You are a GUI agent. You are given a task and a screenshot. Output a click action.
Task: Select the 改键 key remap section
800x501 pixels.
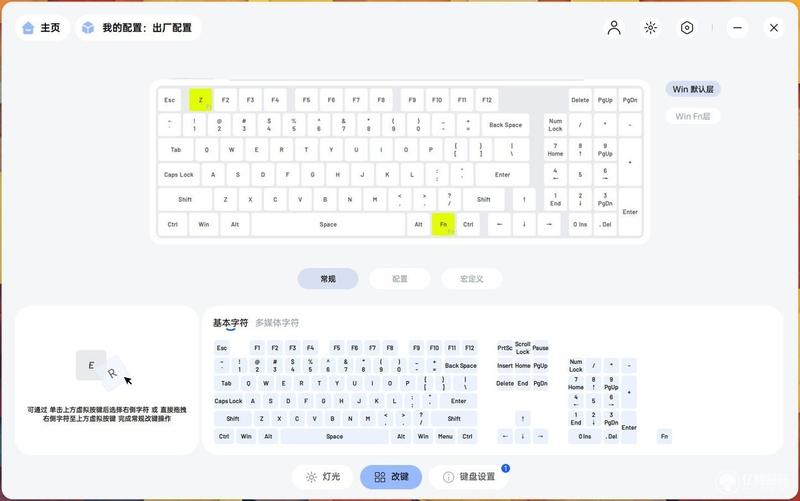pos(391,477)
